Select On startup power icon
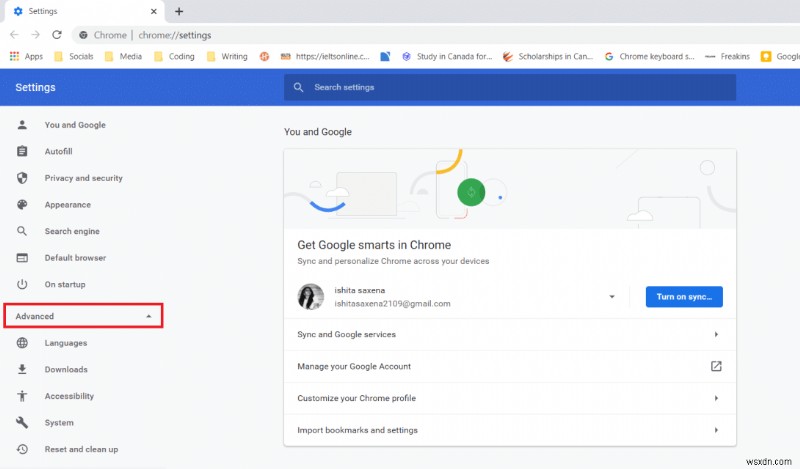 (22, 284)
